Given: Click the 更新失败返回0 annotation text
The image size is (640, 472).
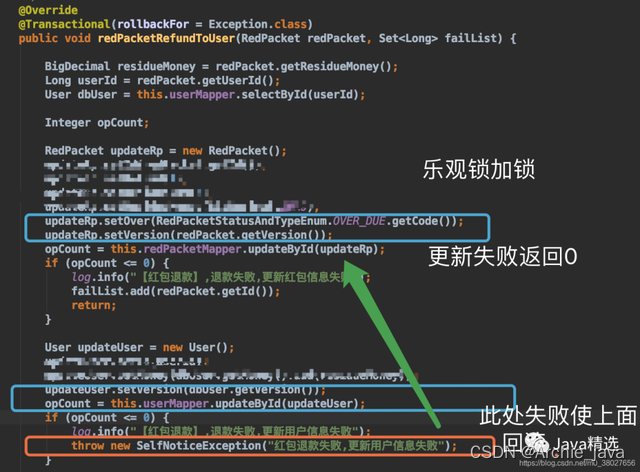Looking at the screenshot, I should 503,257.
